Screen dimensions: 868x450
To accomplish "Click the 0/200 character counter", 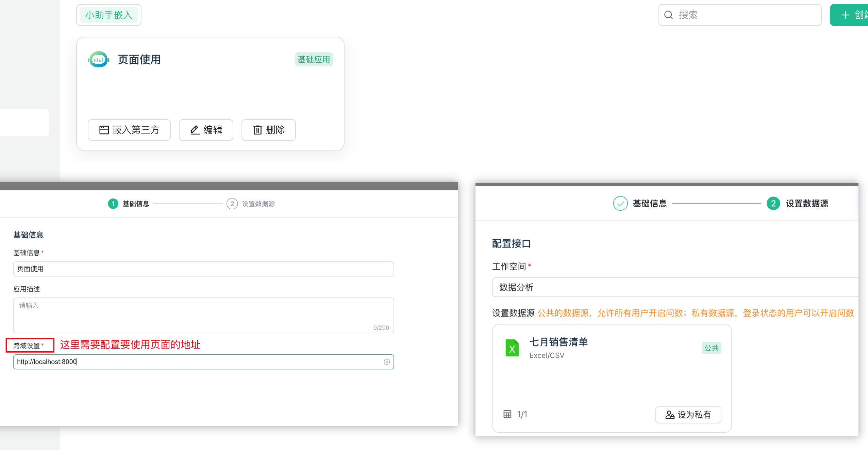I will point(381,328).
